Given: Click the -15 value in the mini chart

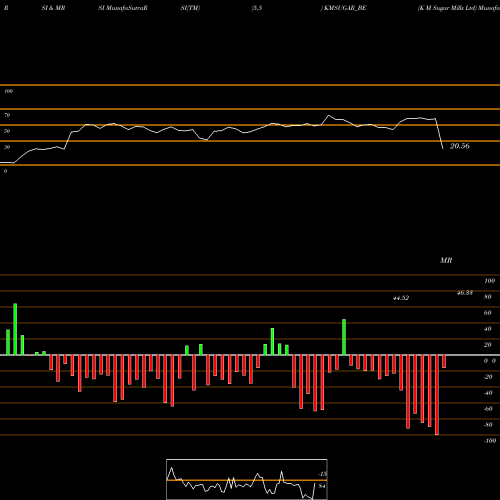Looking at the screenshot, I should point(322,474).
